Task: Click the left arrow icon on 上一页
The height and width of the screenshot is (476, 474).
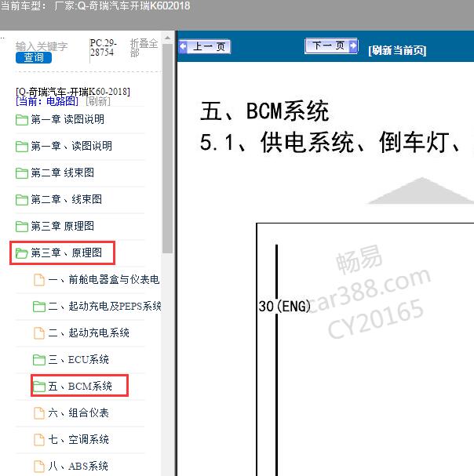Action: click(183, 47)
